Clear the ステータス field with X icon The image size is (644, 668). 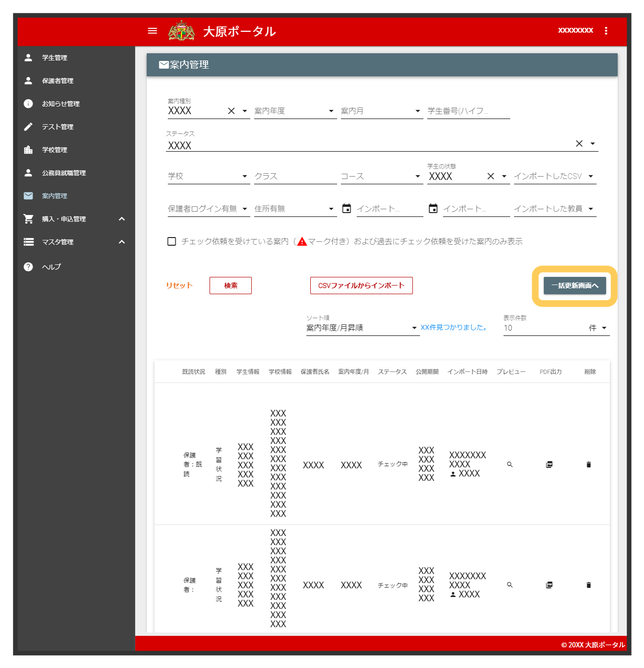[579, 143]
